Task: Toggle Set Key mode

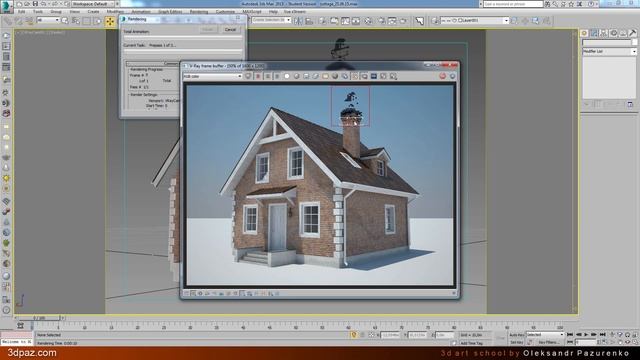Action: click(517, 342)
